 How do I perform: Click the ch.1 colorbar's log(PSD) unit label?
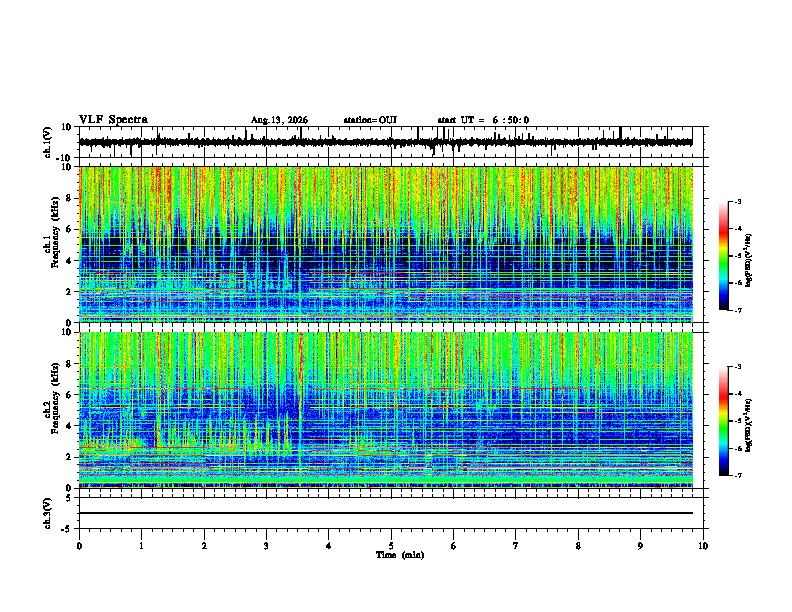(x=749, y=261)
